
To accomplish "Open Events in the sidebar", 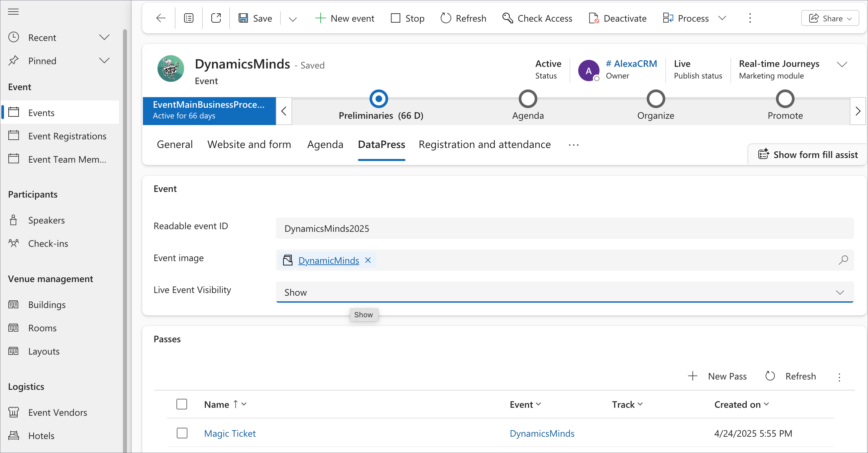I will coord(60,112).
